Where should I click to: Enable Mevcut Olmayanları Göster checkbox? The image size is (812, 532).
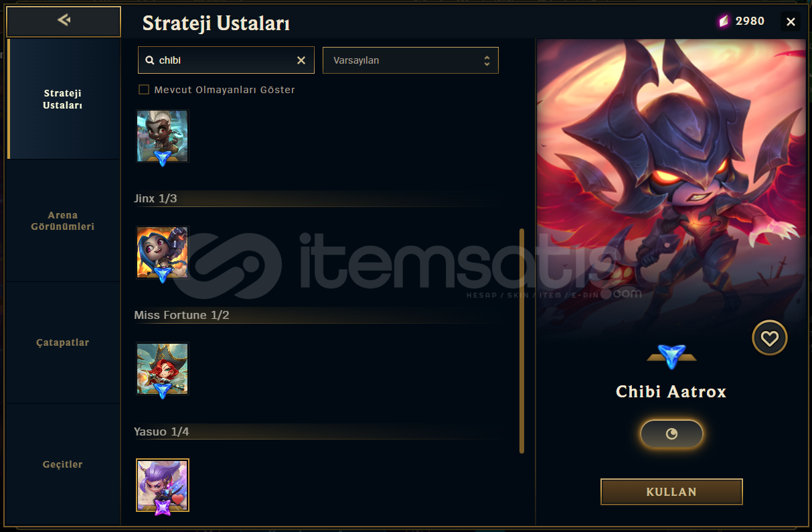coord(143,90)
